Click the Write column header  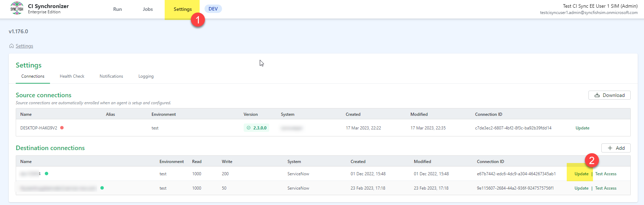point(227,162)
